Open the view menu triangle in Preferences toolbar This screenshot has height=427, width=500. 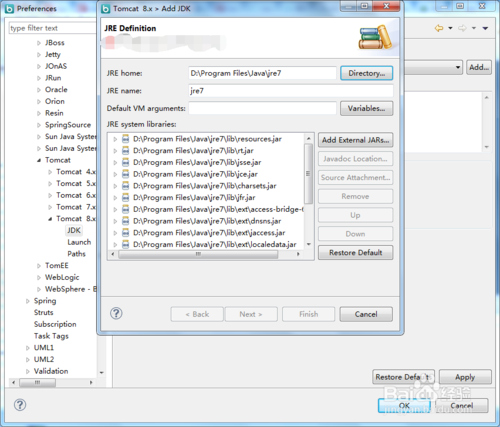pos(485,28)
